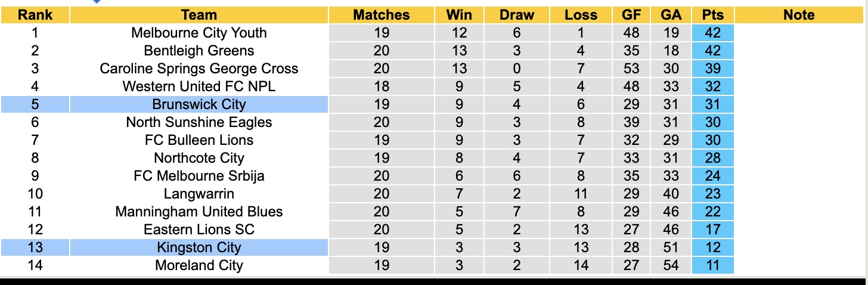Click Eastern Lions SC's 17 points cell
This screenshot has height=285, width=868.
713,230
